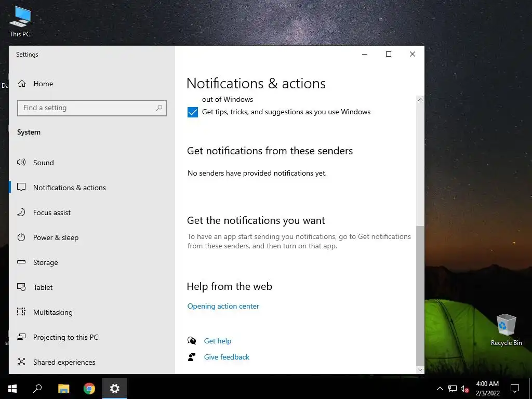Click the Power & sleep power icon
Screen dimensions: 532x399
point(21,237)
